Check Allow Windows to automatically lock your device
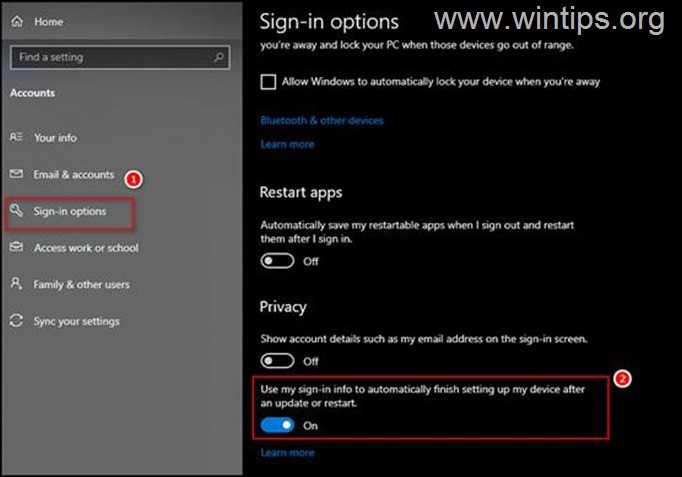 pyautogui.click(x=268, y=82)
